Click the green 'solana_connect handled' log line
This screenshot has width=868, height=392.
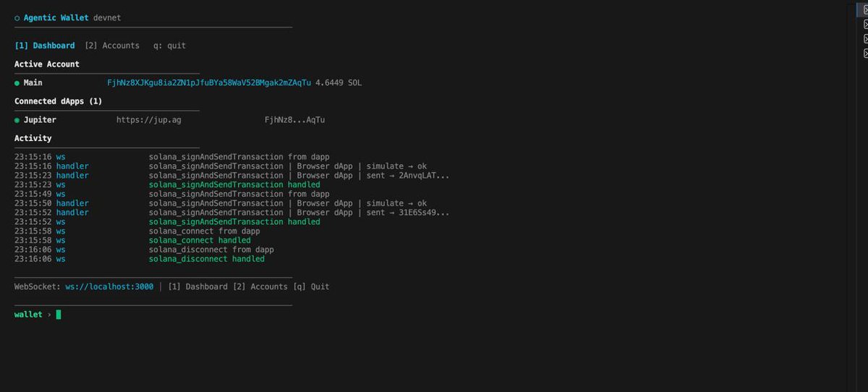point(200,240)
